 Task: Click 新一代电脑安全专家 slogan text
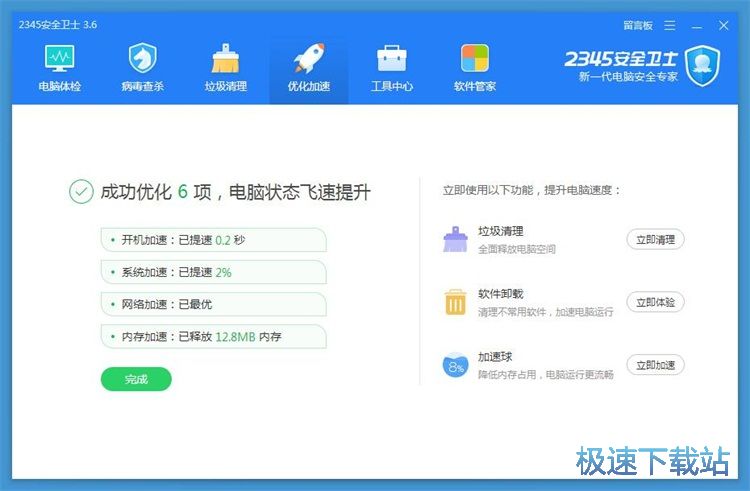[x=628, y=76]
